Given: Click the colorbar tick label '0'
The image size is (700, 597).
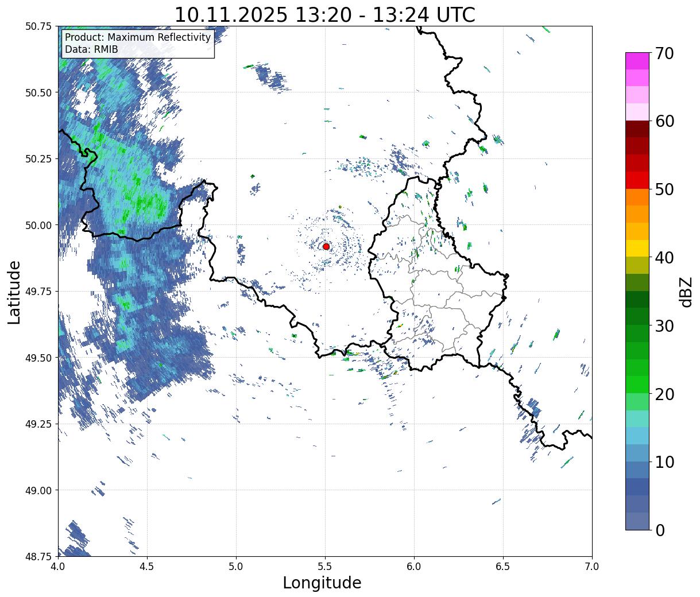Looking at the screenshot, I should click(x=660, y=530).
